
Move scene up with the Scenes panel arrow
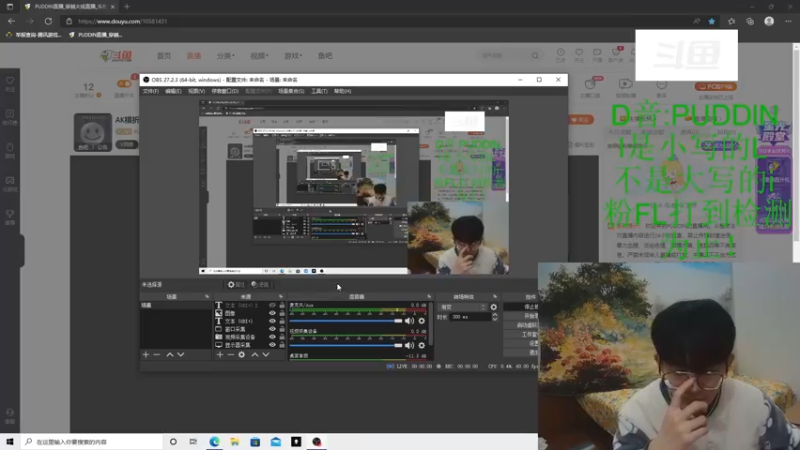point(170,355)
